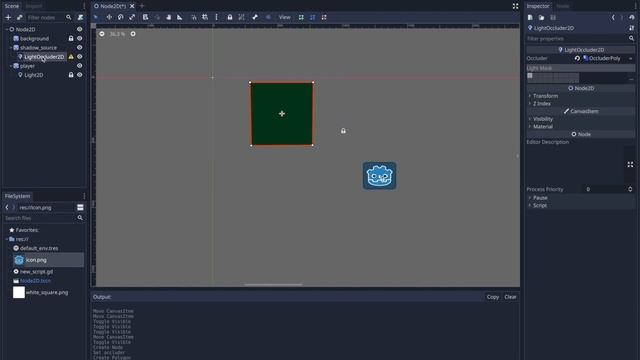
Task: Switch to the Inspector tab
Action: 538,6
